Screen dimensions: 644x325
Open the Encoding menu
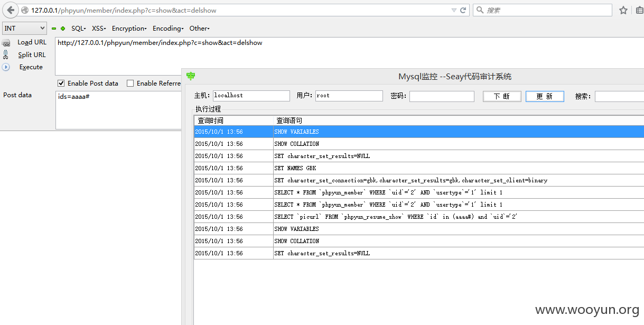(x=168, y=29)
